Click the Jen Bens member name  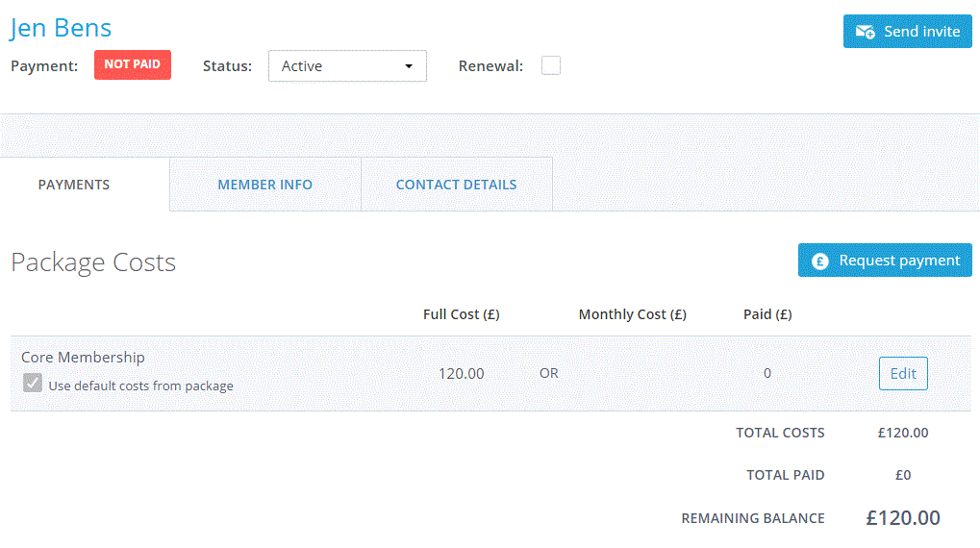click(61, 28)
